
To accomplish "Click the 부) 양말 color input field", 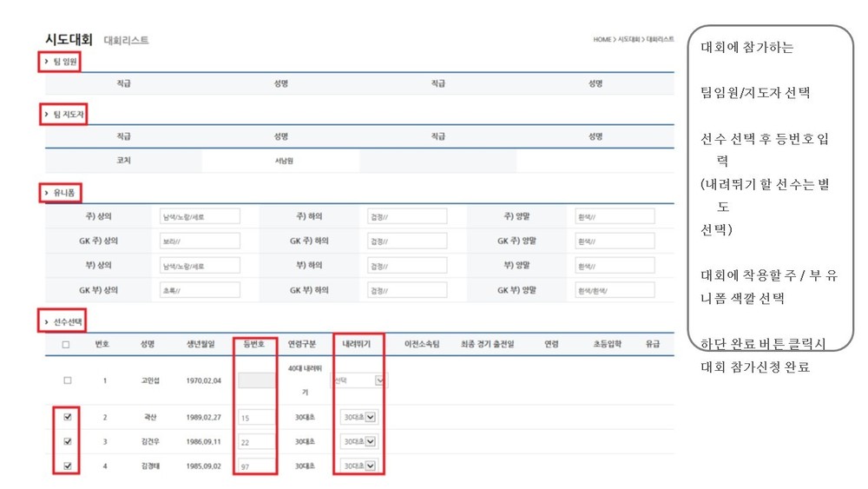I will pyautogui.click(x=615, y=265).
